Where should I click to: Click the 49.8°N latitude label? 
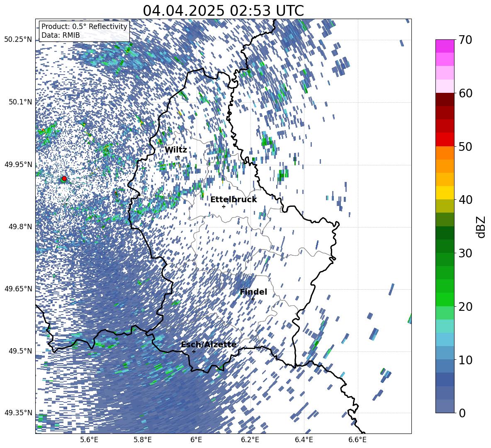click(x=21, y=227)
